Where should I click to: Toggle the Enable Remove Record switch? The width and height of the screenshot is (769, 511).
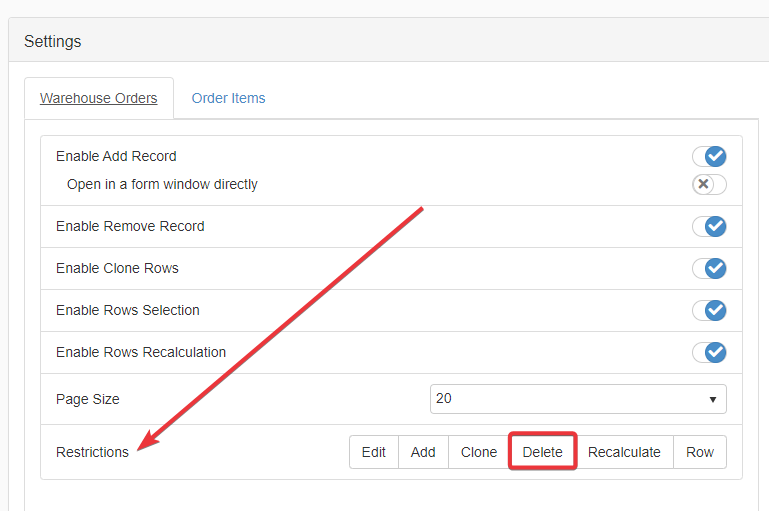pos(709,227)
